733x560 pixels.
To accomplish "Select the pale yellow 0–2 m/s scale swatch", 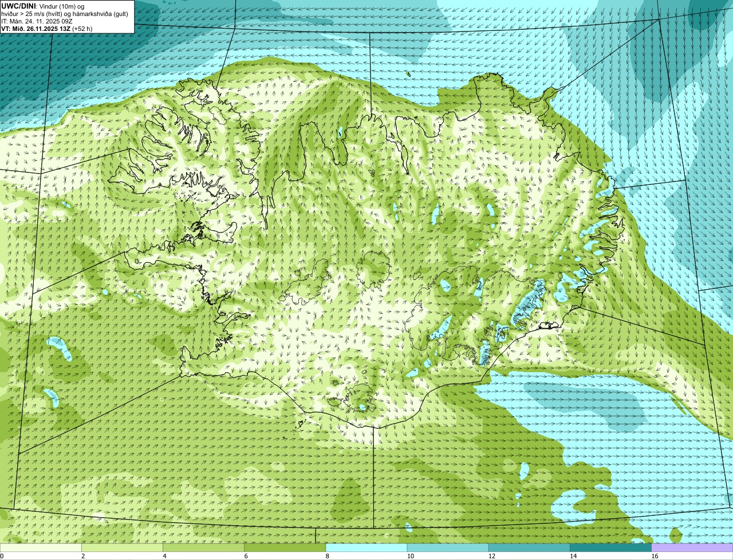I will pyautogui.click(x=41, y=547).
